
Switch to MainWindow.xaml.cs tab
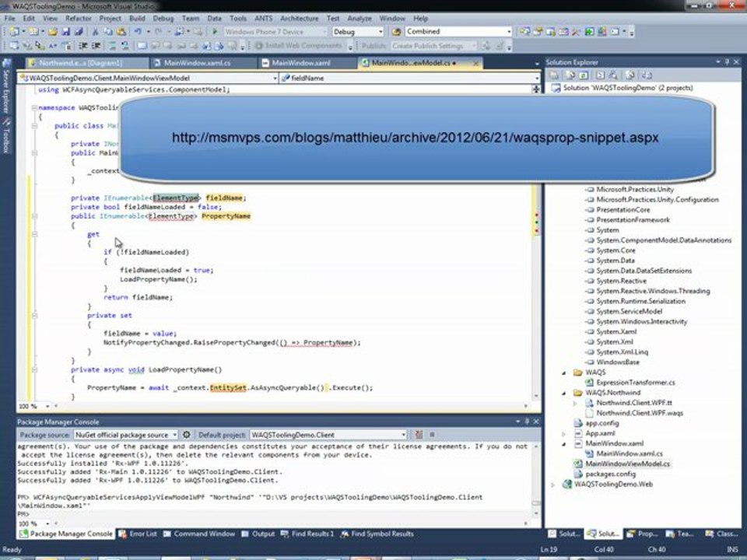(204, 63)
